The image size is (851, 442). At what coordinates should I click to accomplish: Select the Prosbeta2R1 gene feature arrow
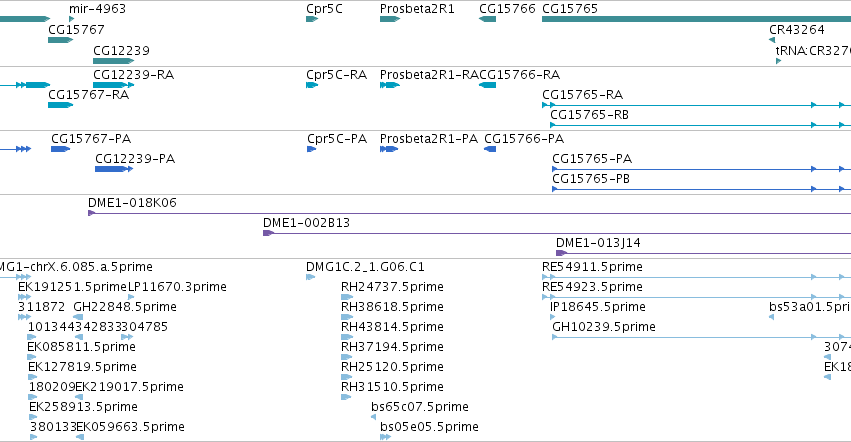point(390,19)
